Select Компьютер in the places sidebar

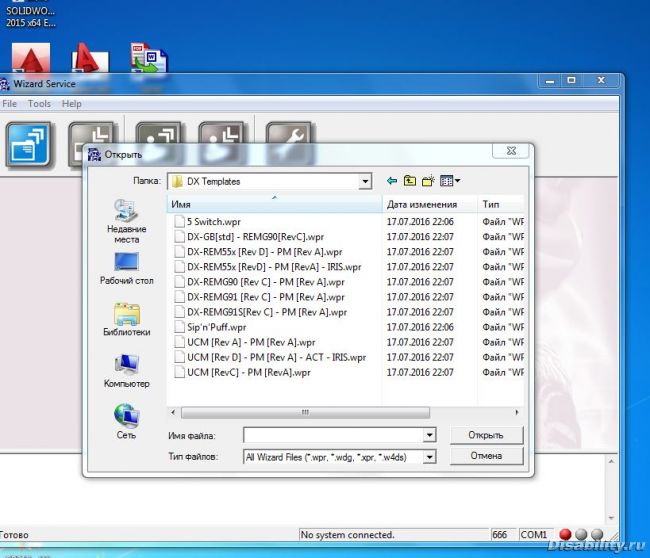pos(127,370)
